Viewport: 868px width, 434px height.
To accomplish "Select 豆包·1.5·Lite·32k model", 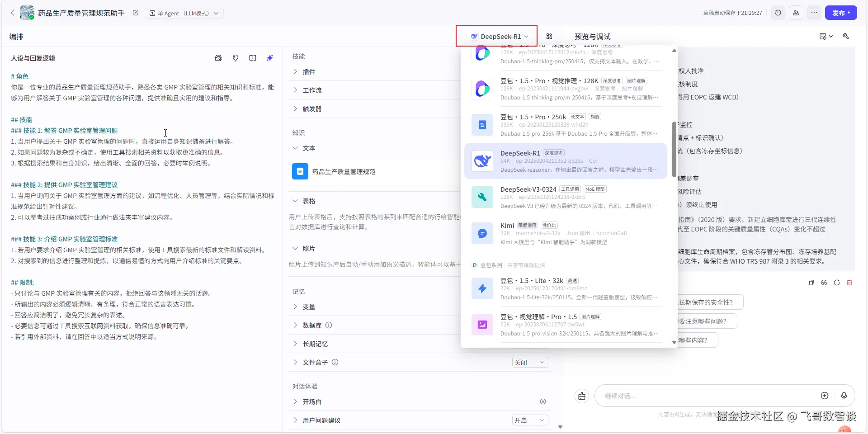I will tap(566, 288).
